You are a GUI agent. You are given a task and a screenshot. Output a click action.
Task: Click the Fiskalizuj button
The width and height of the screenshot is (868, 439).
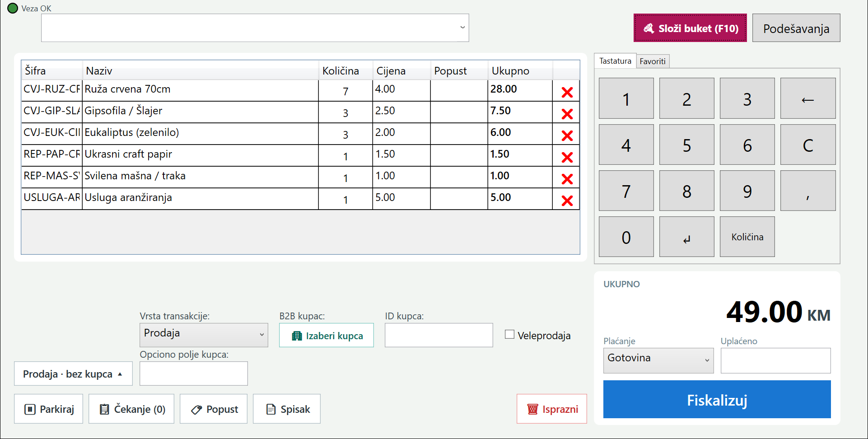(717, 399)
